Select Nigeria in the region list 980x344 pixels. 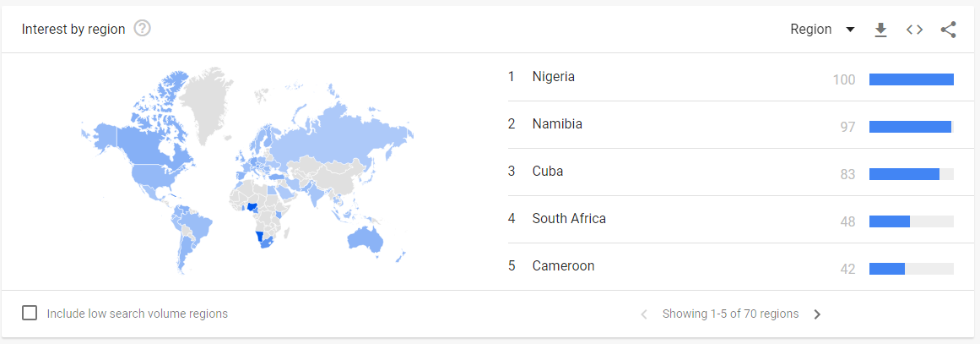553,77
